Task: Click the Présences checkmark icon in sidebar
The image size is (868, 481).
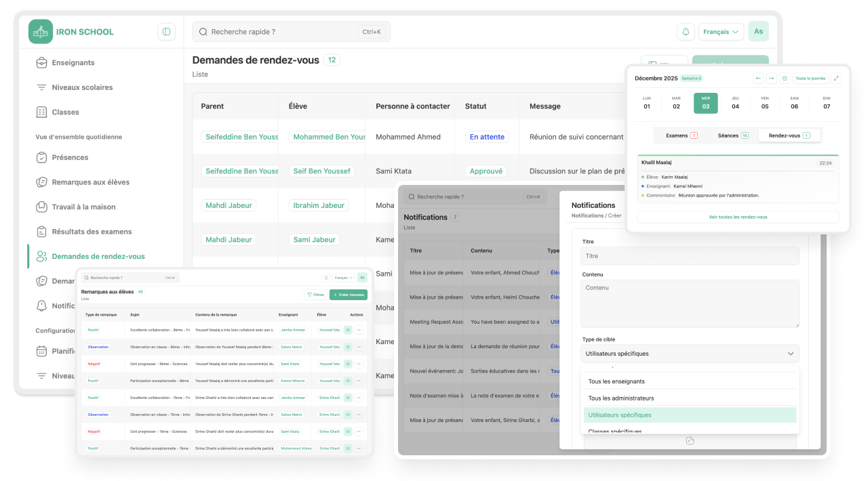Action: 41,158
